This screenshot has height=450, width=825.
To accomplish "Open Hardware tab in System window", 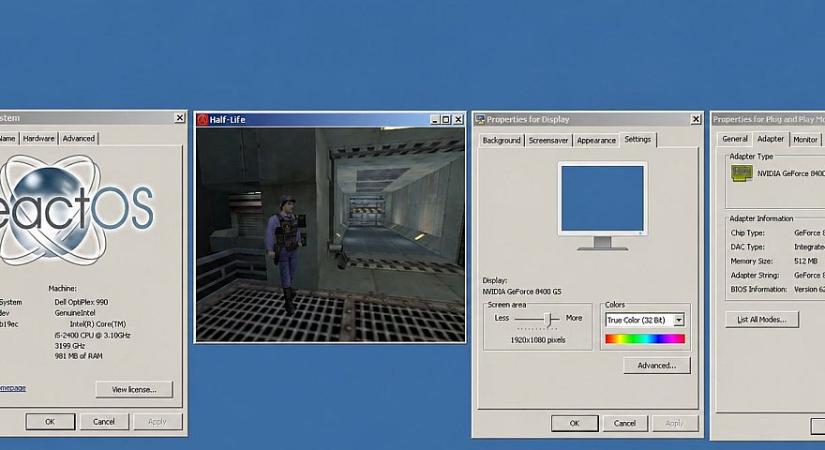I will [x=38, y=138].
